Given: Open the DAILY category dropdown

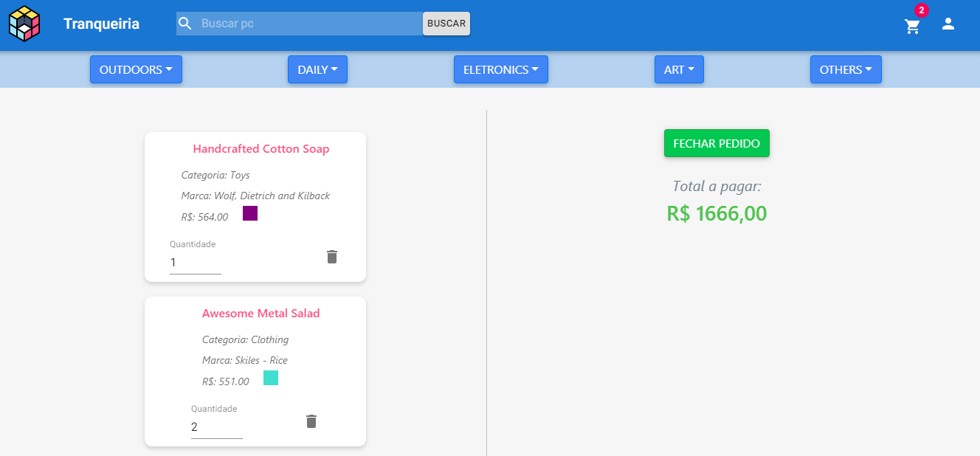Looking at the screenshot, I should 317,69.
